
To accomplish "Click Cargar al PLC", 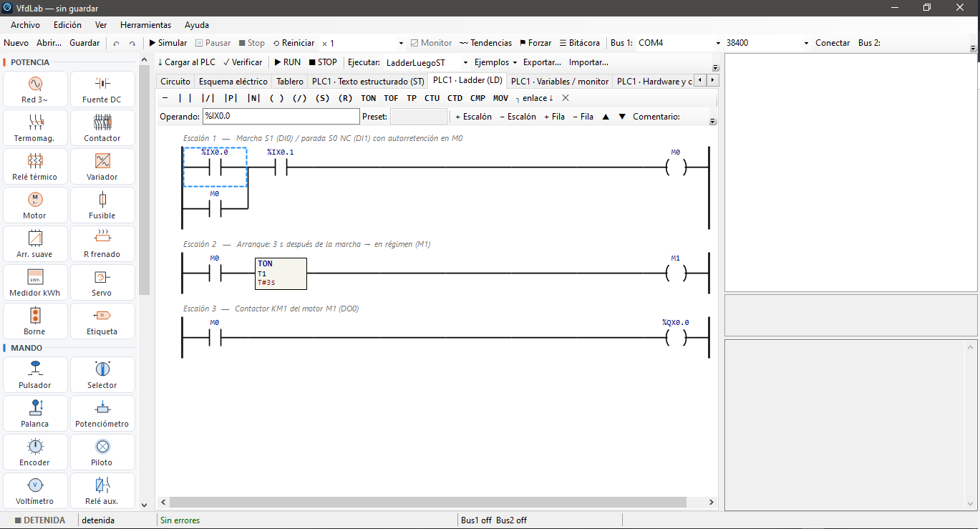I will pyautogui.click(x=187, y=62).
